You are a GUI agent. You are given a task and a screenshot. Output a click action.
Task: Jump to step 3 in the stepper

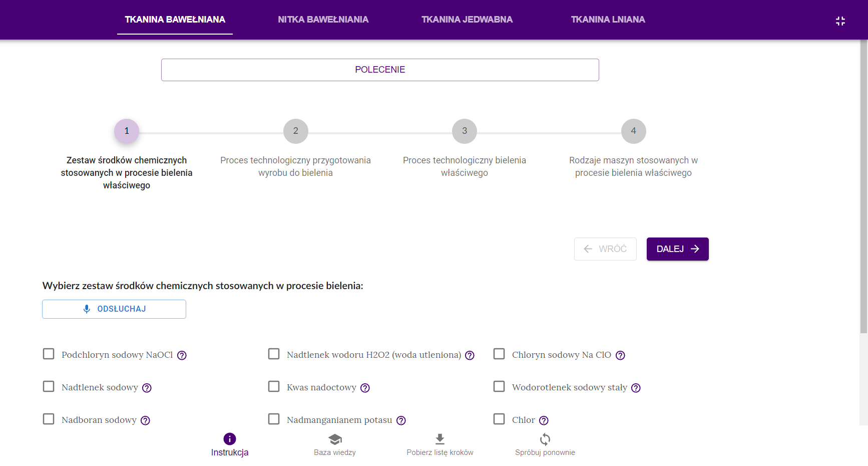click(x=465, y=131)
